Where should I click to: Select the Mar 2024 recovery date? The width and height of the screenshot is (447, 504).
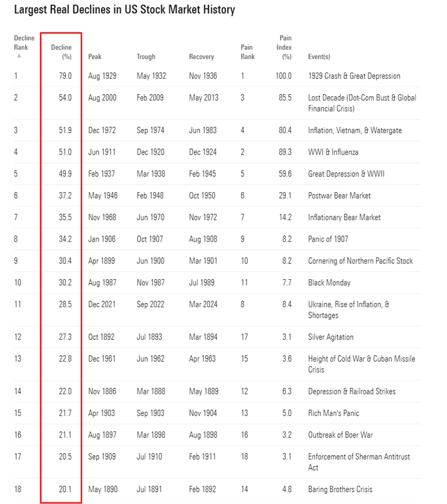[202, 304]
